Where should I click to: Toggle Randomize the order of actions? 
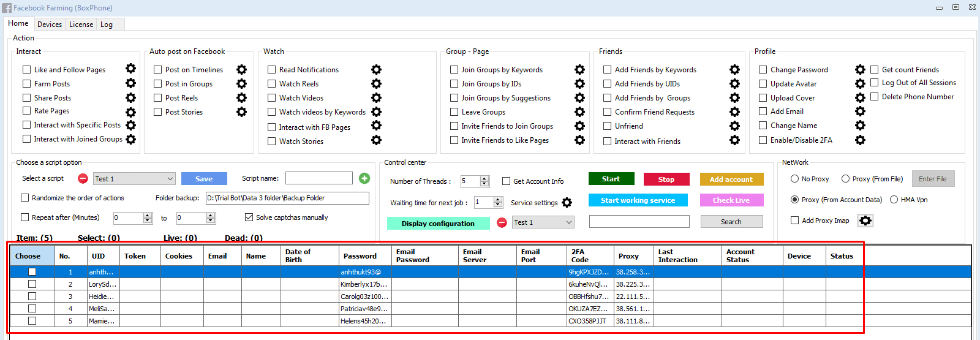tap(25, 197)
